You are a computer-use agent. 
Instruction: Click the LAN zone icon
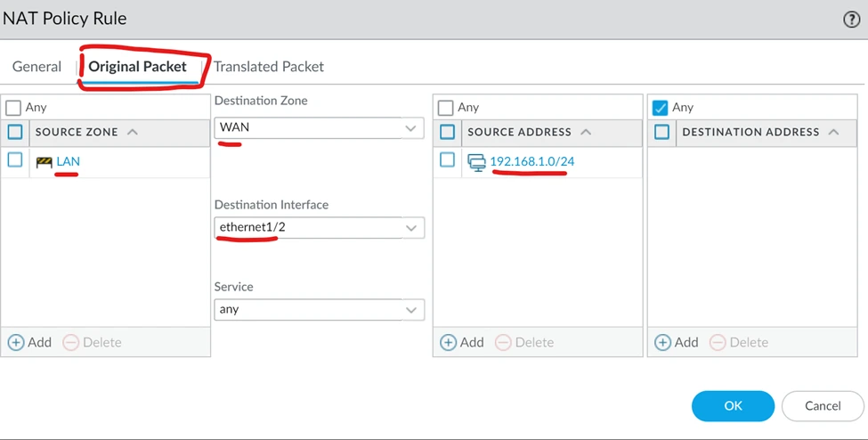pos(44,161)
